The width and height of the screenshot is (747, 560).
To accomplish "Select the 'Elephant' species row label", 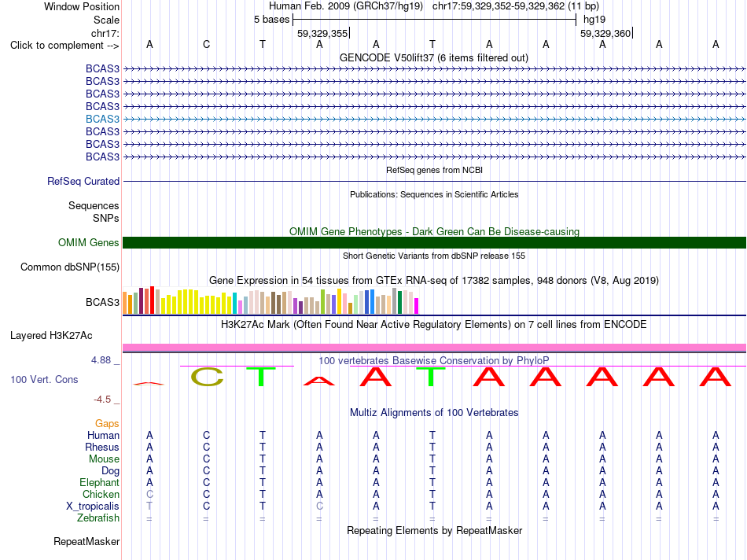I will [x=100, y=482].
